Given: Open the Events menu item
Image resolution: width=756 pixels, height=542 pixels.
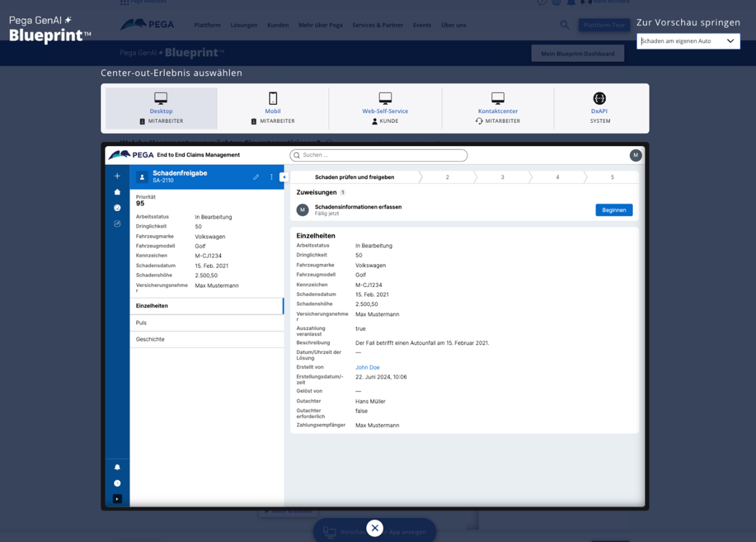Looking at the screenshot, I should [422, 25].
